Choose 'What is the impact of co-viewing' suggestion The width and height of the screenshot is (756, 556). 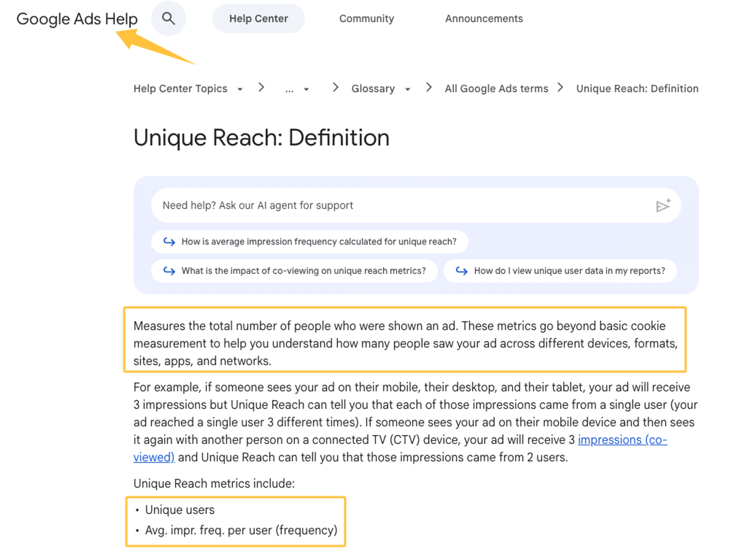294,270
